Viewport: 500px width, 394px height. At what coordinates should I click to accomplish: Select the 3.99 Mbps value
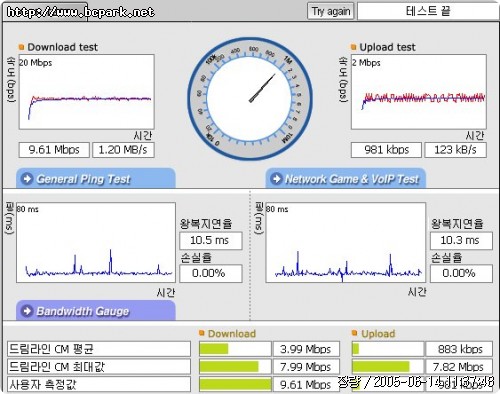coord(306,349)
